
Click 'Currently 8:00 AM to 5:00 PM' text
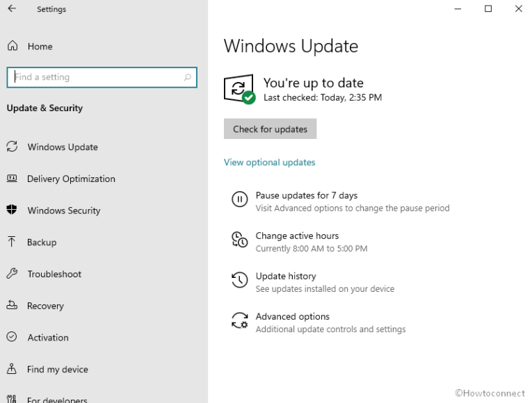click(x=312, y=249)
